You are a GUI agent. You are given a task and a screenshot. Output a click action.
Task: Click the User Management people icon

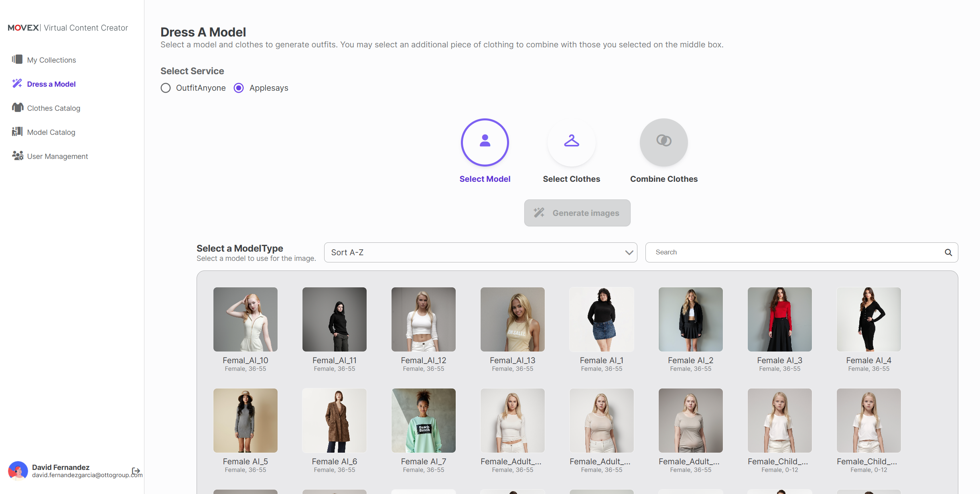coord(18,156)
